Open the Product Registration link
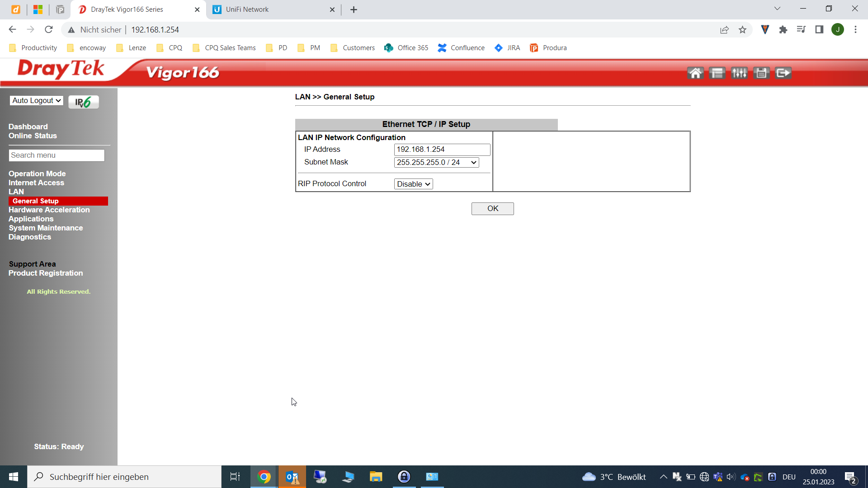The width and height of the screenshot is (868, 488). tap(46, 273)
